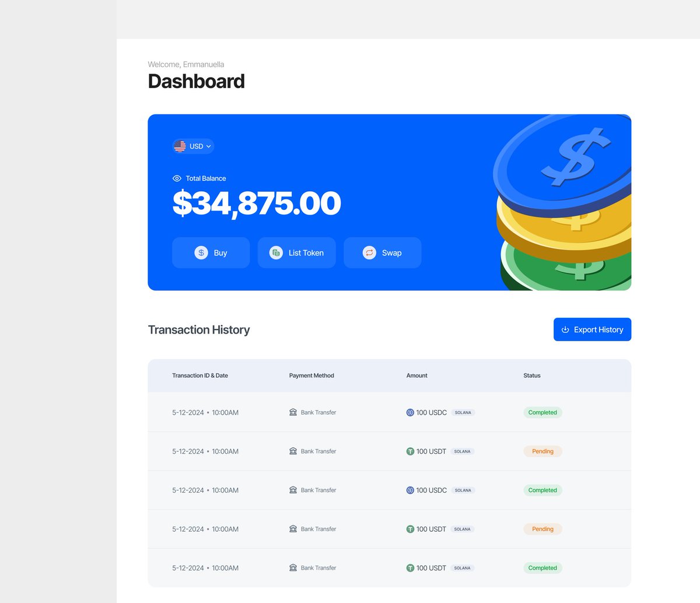The width and height of the screenshot is (700, 603).
Task: Click 100 USDT amount in the second row
Action: [431, 451]
